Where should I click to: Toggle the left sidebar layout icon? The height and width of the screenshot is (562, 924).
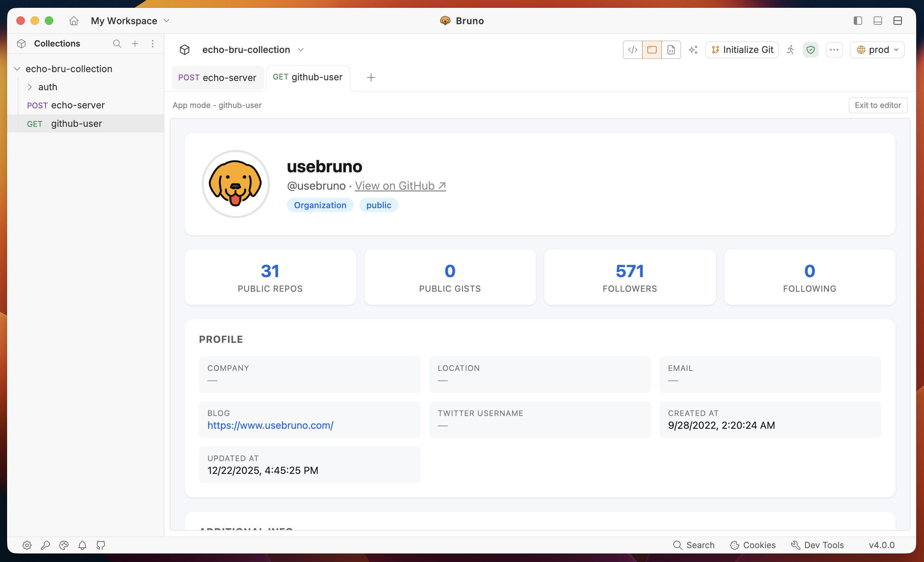[x=858, y=21]
